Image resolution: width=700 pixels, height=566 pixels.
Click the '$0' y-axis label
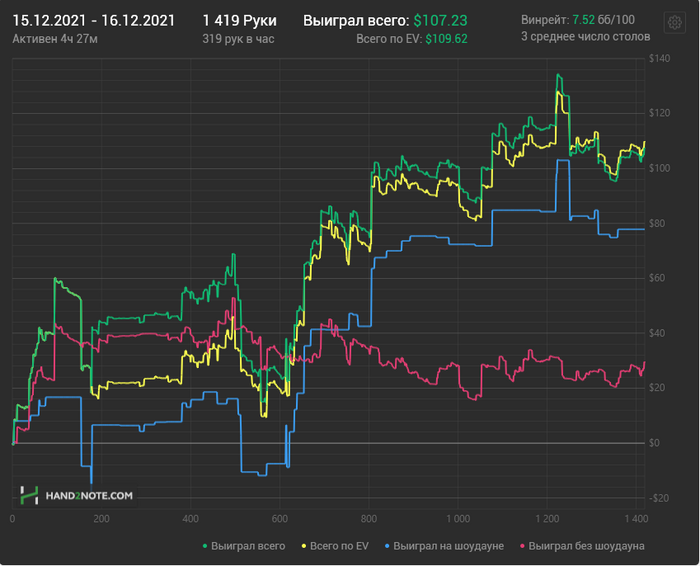pyautogui.click(x=654, y=443)
